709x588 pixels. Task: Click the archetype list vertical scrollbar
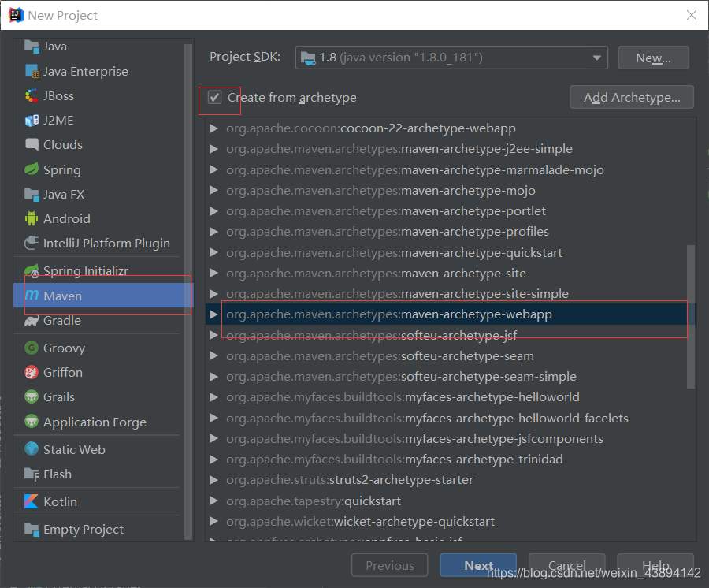pos(690,317)
